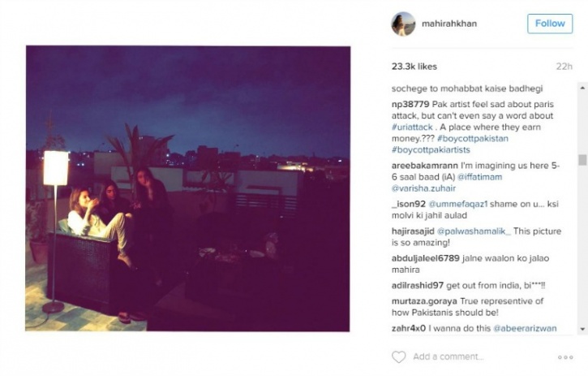Viewport: 588px width, 376px height.
Task: Open the three-dot more options menu
Action: [x=565, y=357]
